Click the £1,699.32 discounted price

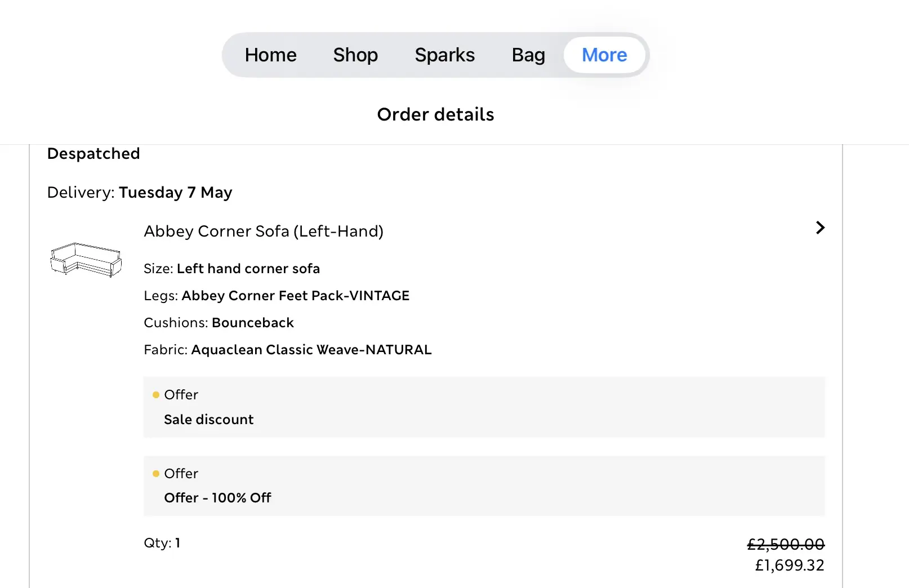click(789, 565)
